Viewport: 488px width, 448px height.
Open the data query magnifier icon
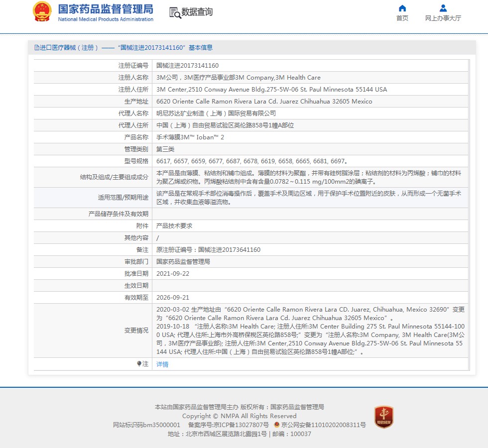tap(175, 13)
